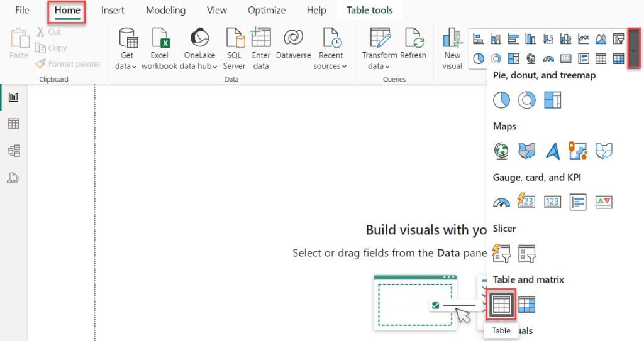Insert the KPI visual with red-green arrows
This screenshot has height=341, width=644.
pos(604,202)
